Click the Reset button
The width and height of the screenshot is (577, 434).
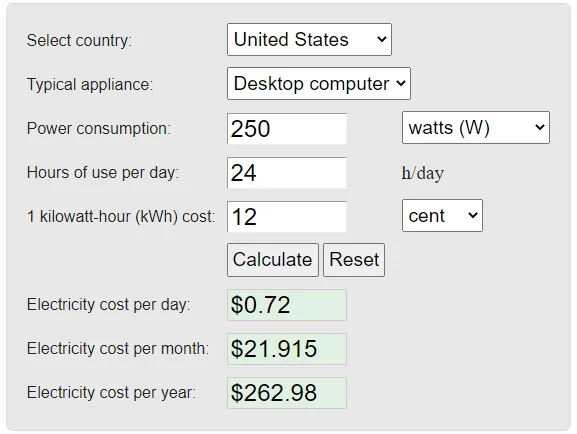pyautogui.click(x=354, y=260)
